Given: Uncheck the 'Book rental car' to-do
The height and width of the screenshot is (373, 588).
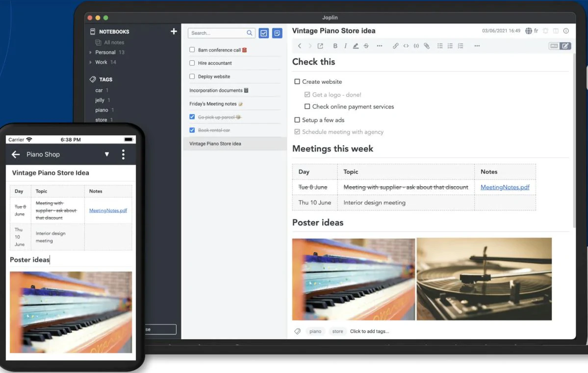Looking at the screenshot, I should point(192,130).
